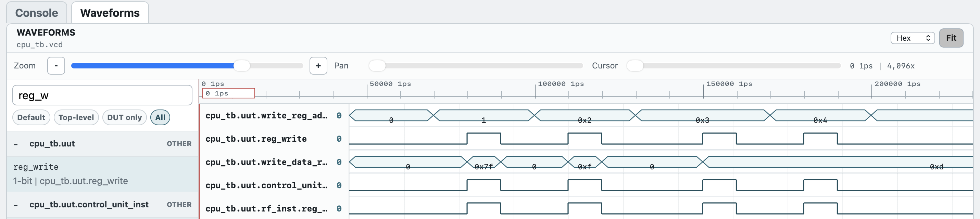Click the red cursor time label 0 1ps
Viewport: 980px width, 219px height.
pyautogui.click(x=229, y=93)
